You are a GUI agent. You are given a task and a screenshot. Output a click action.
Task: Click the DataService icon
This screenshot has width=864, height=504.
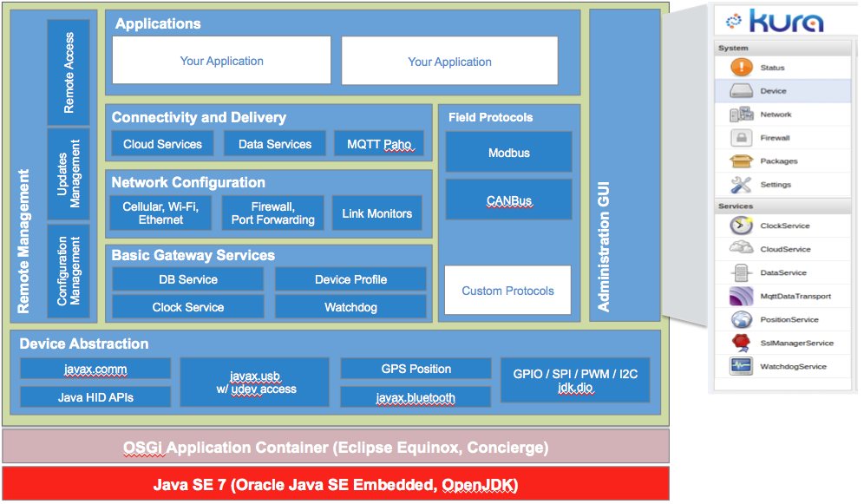point(742,272)
